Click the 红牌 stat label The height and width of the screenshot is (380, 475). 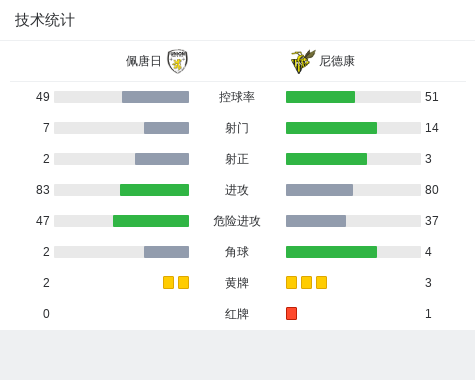[x=237, y=314]
